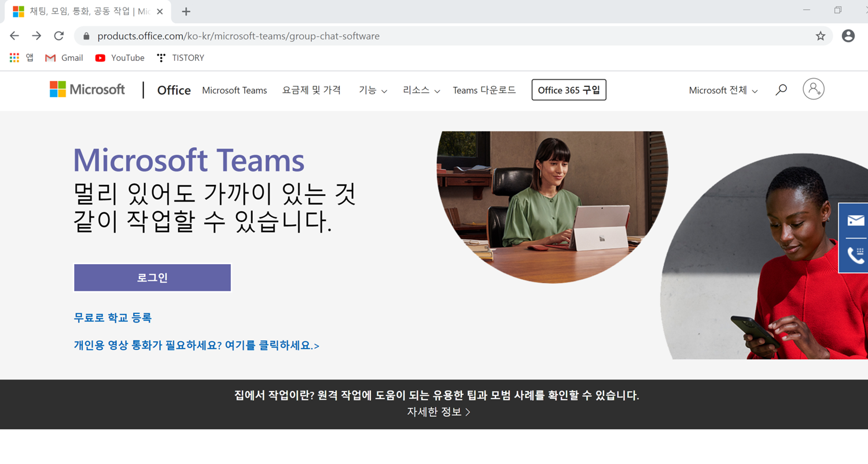The width and height of the screenshot is (868, 464).
Task: Open the site search magnifier icon
Action: coord(781,90)
